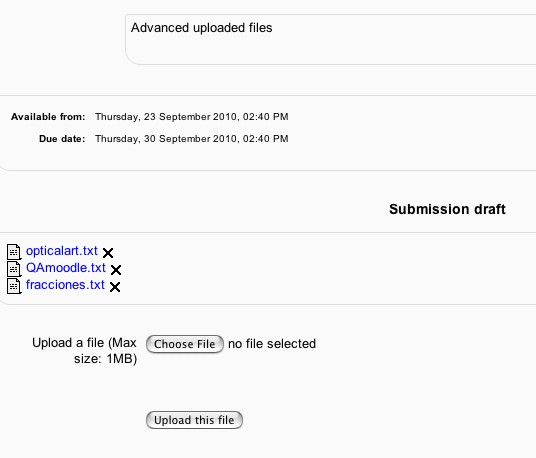Click the 'Upload a file (Max size: 1MB)' label
536x458 pixels.
tap(84, 351)
